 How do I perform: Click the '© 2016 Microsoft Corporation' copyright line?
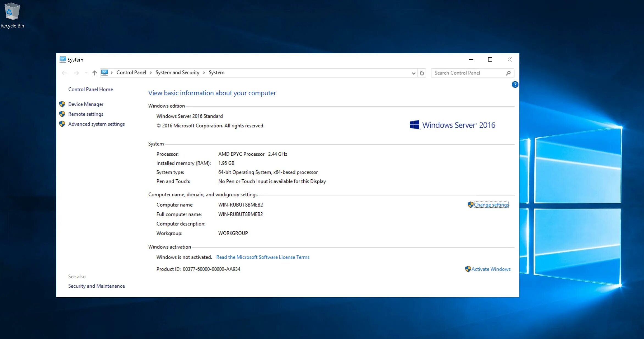pyautogui.click(x=210, y=126)
